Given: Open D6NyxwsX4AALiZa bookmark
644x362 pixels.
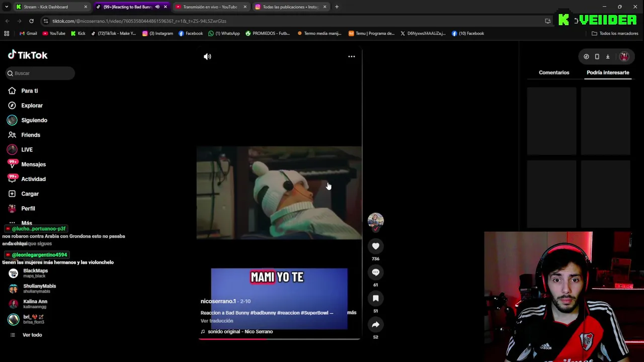Looking at the screenshot, I should [423, 34].
